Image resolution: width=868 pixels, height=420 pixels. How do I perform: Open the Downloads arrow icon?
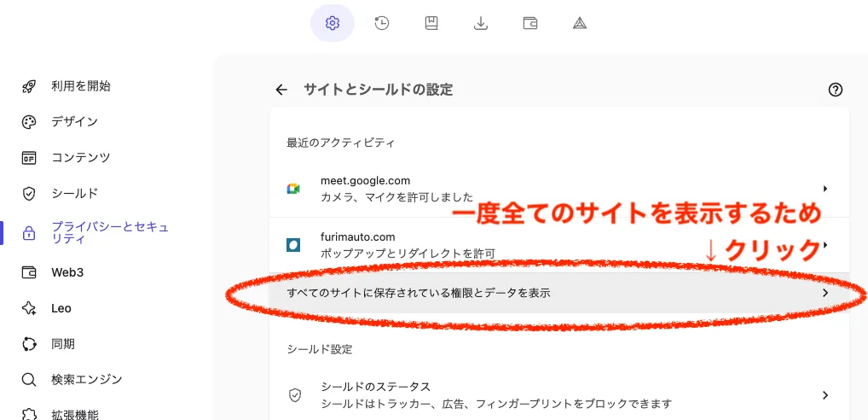click(x=481, y=23)
